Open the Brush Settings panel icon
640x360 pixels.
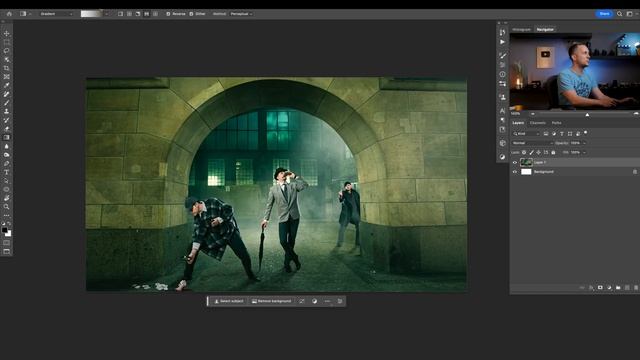pos(502,55)
